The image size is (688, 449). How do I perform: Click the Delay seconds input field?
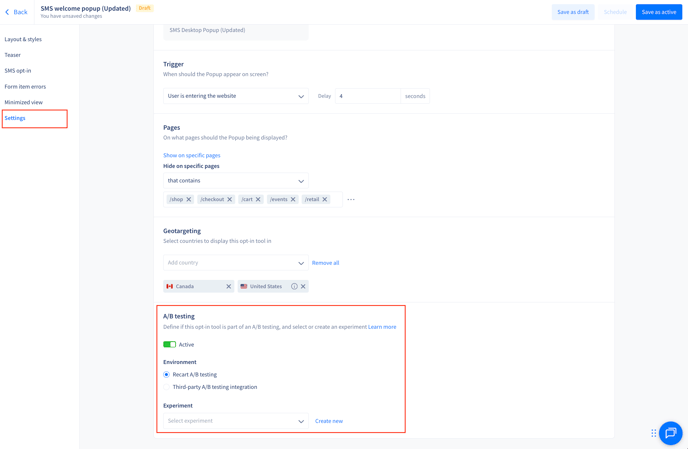coord(367,96)
